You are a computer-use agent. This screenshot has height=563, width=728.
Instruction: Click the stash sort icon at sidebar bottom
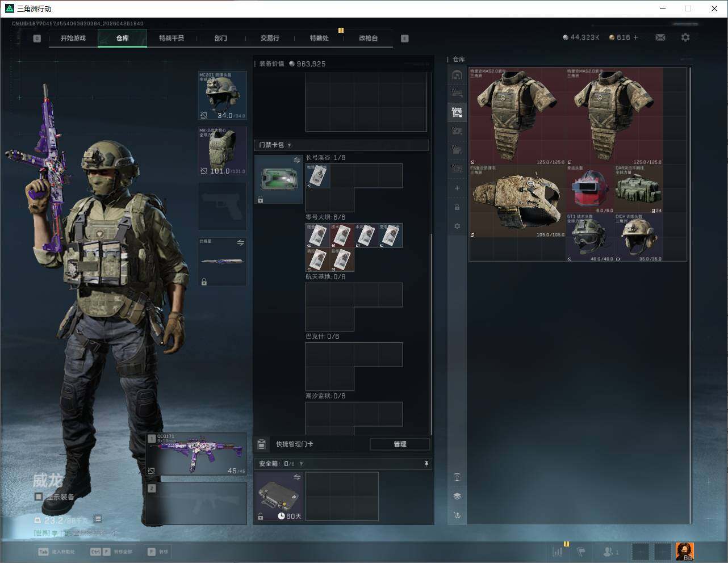point(457,515)
